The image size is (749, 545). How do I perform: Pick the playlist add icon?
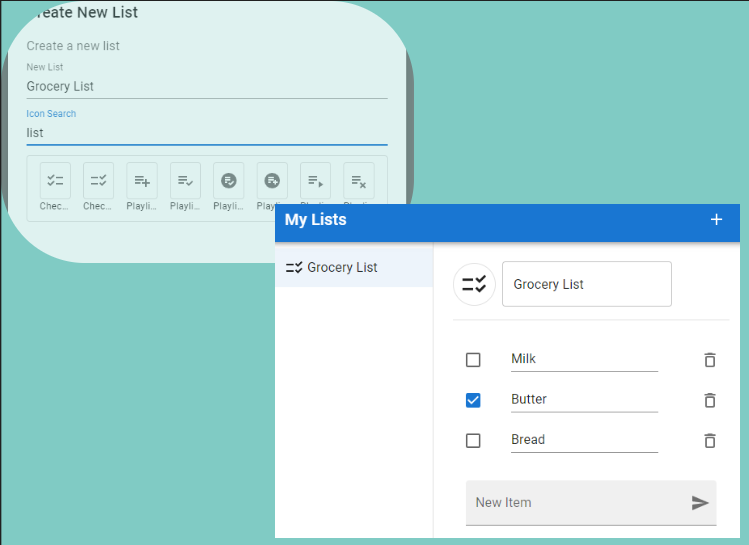142,181
